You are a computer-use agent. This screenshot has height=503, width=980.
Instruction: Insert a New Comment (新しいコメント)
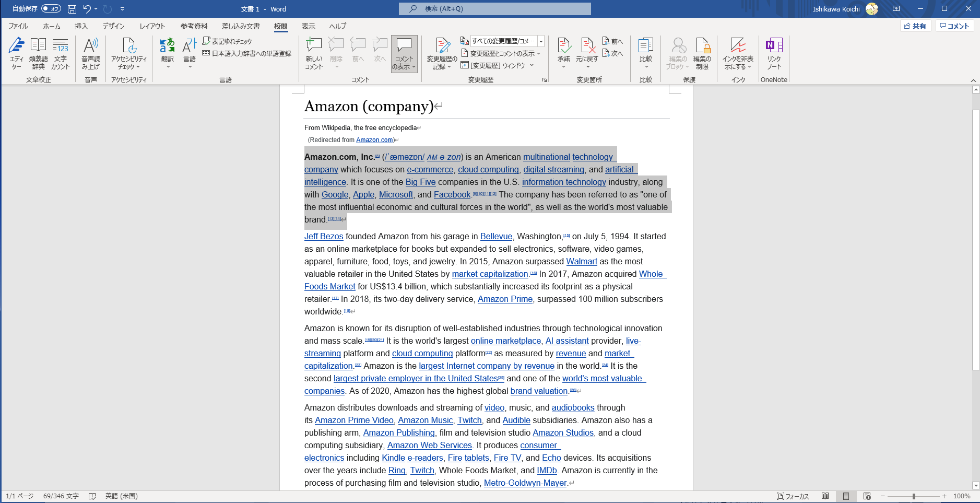click(x=314, y=53)
